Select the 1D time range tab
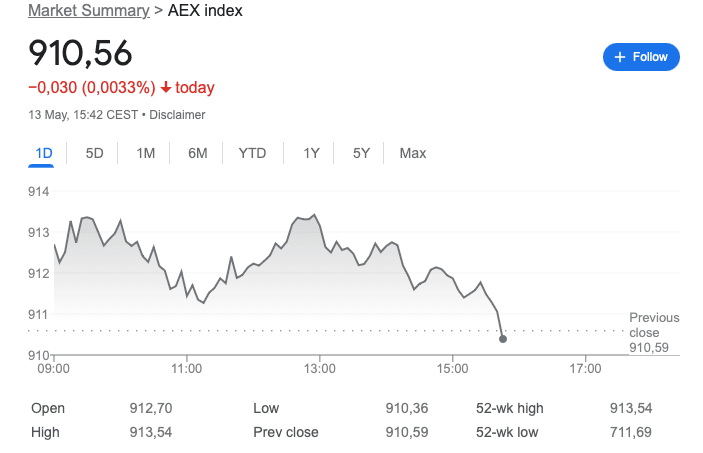The width and height of the screenshot is (703, 453). tap(43, 153)
